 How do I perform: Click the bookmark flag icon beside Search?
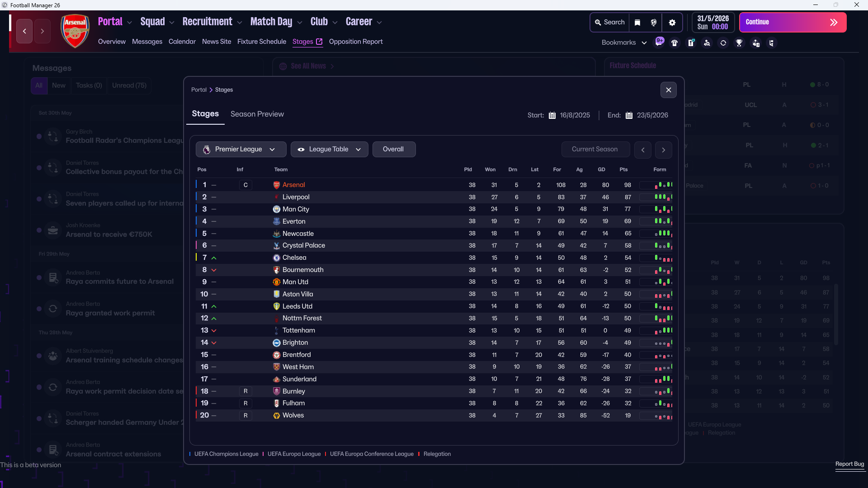(x=637, y=23)
